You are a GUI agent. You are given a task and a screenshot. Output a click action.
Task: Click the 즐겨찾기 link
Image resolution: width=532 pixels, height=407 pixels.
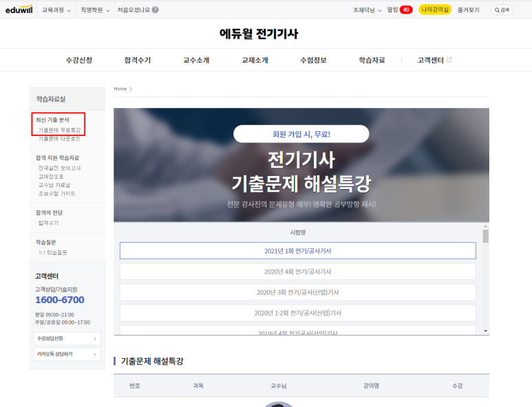click(468, 10)
